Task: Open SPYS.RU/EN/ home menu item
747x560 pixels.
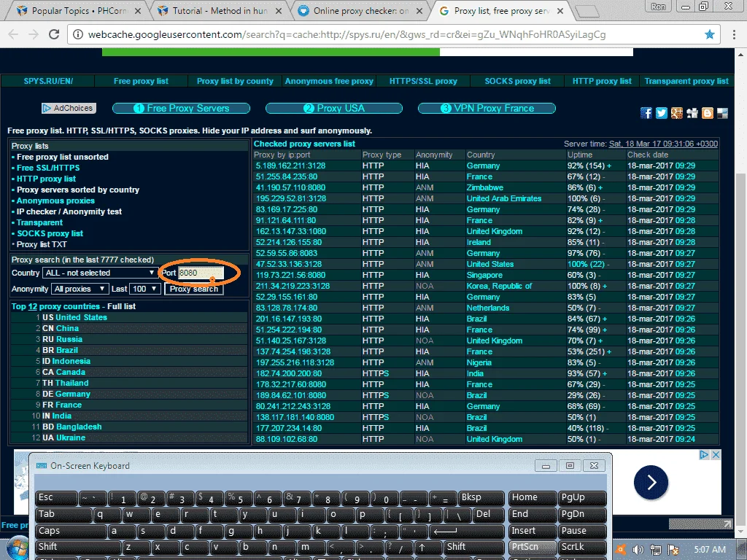Action: click(48, 81)
